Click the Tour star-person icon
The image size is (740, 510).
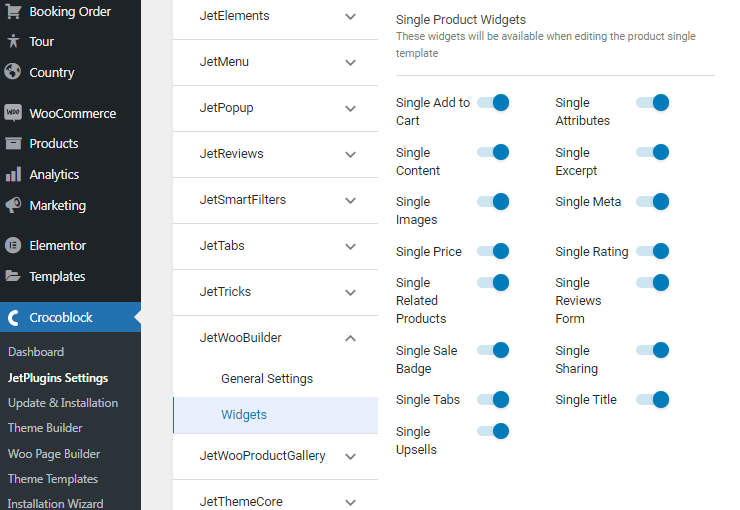[13, 42]
